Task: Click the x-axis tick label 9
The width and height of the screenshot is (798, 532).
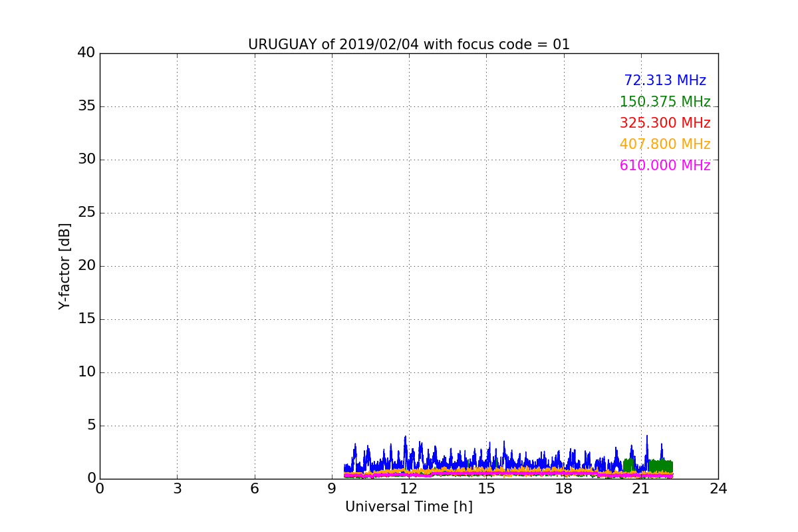Action: coord(332,488)
